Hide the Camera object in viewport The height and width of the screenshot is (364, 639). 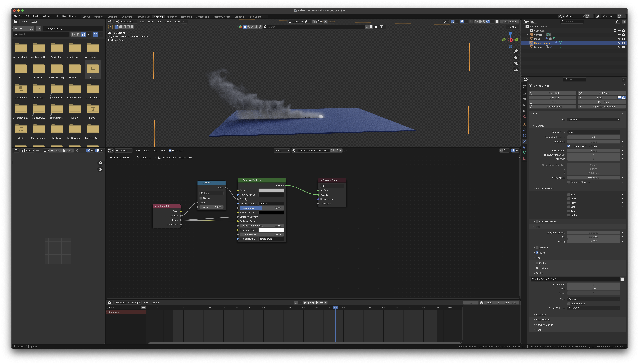pyautogui.click(x=619, y=35)
